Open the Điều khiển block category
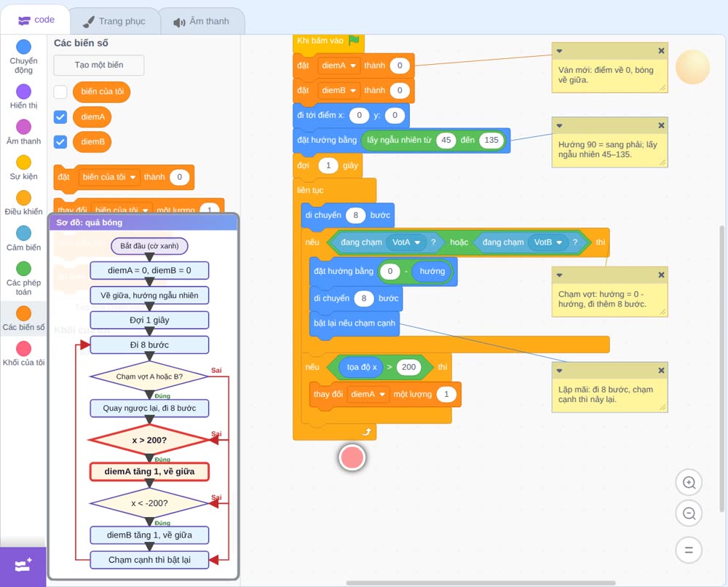This screenshot has height=587, width=728. tap(24, 202)
